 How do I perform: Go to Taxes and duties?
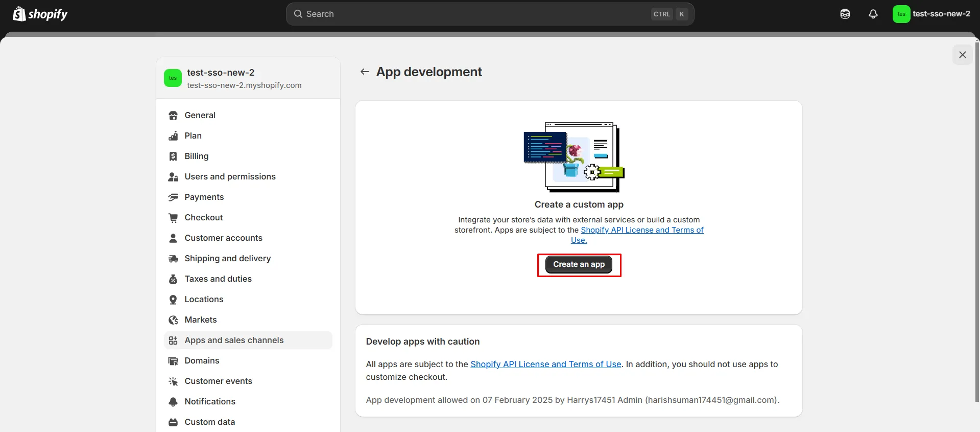tap(248, 279)
